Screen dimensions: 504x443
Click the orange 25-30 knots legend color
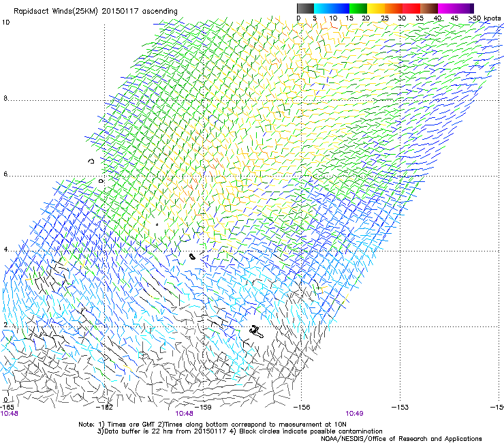point(394,8)
